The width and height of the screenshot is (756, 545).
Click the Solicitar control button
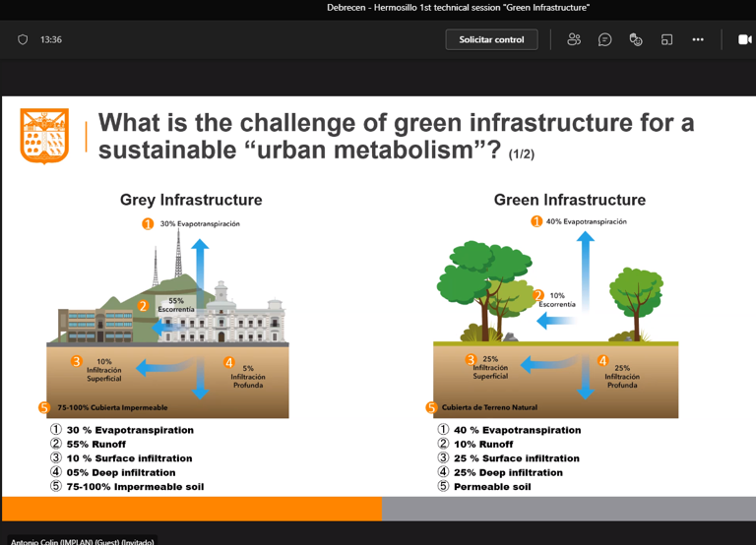point(492,39)
